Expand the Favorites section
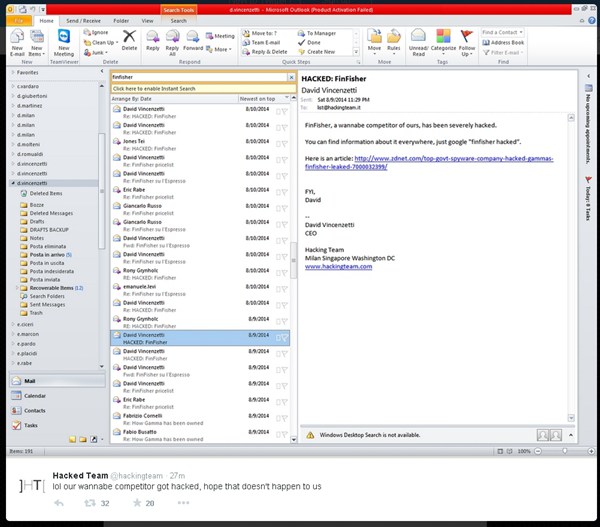 click(x=13, y=72)
